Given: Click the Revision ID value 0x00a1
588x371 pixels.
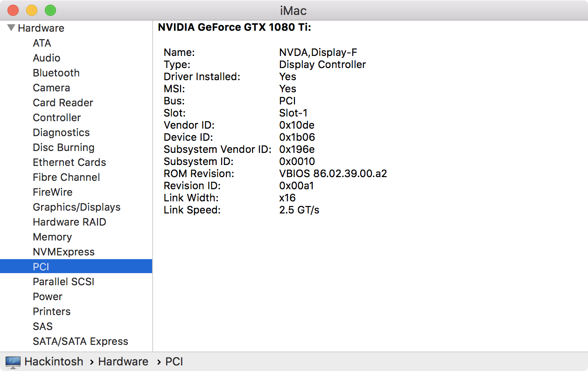Looking at the screenshot, I should click(x=296, y=185).
